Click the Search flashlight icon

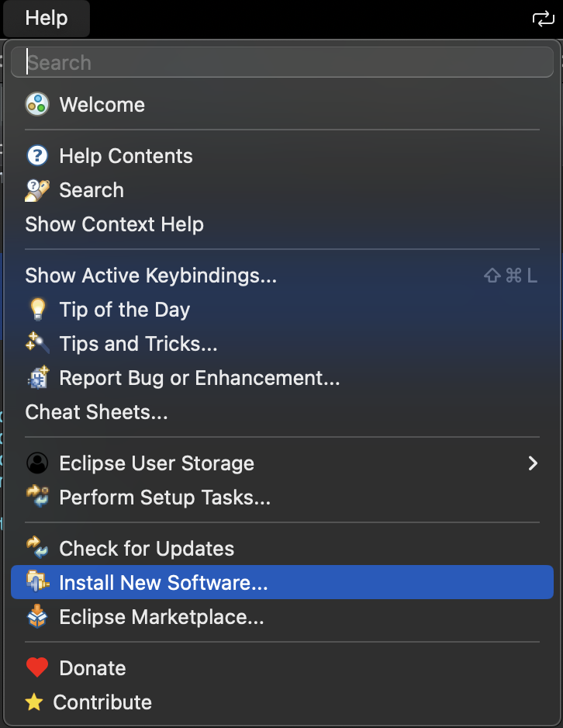pos(37,190)
